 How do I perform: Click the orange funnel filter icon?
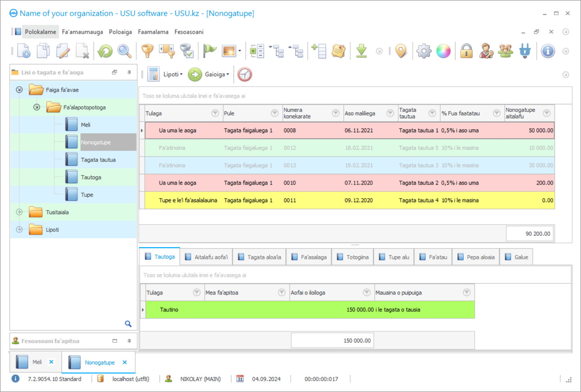pos(148,51)
